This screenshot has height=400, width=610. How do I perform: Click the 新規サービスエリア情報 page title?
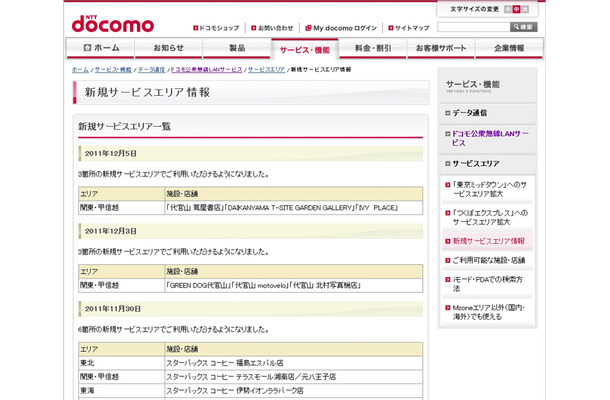147,92
